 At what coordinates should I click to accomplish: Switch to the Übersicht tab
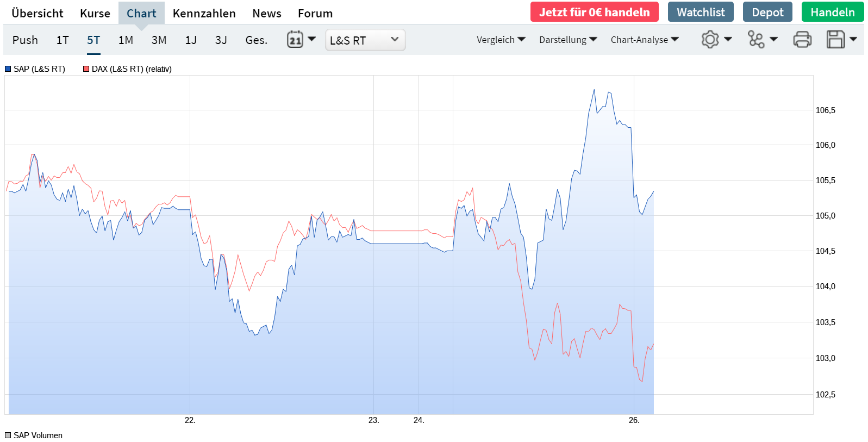click(38, 13)
